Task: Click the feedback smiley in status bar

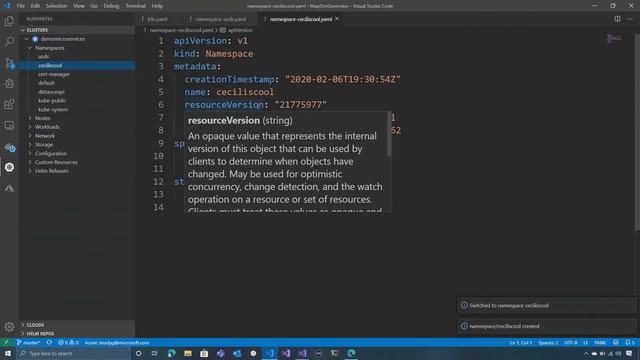Action: 616,342
